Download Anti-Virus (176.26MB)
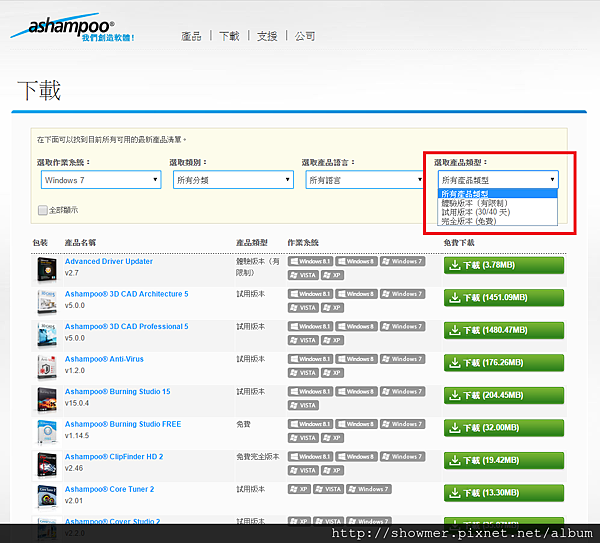Viewport: 600px width, 543px height. click(x=504, y=363)
